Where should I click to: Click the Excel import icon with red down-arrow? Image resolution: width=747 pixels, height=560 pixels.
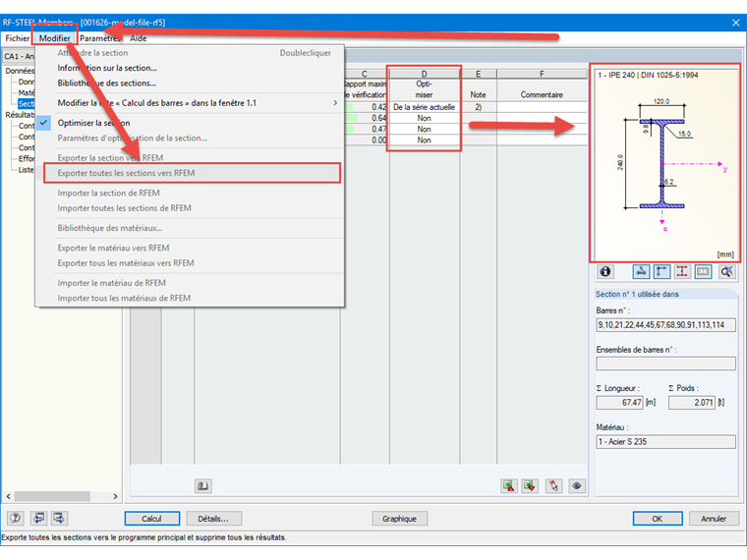530,485
